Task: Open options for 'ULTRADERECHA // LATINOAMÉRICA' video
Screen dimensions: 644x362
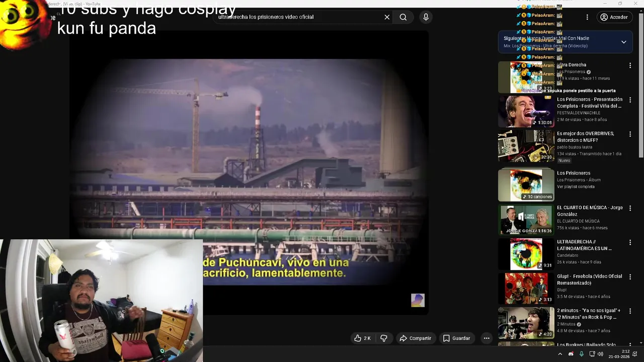Action: pos(630,242)
